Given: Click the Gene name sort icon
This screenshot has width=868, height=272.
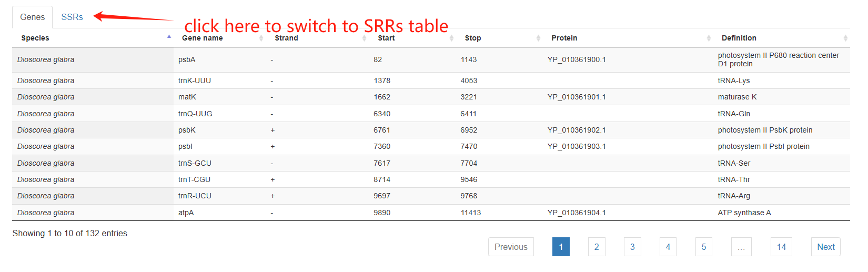Looking at the screenshot, I should pos(261,38).
